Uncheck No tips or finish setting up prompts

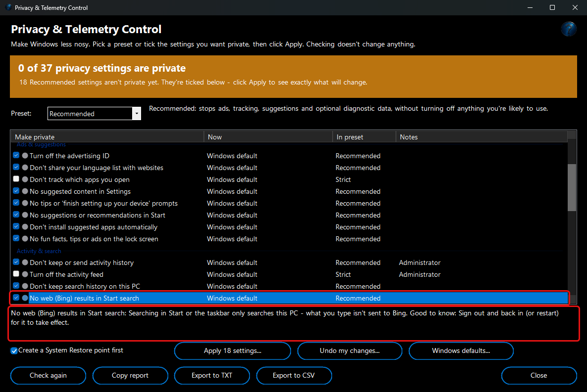pyautogui.click(x=16, y=202)
